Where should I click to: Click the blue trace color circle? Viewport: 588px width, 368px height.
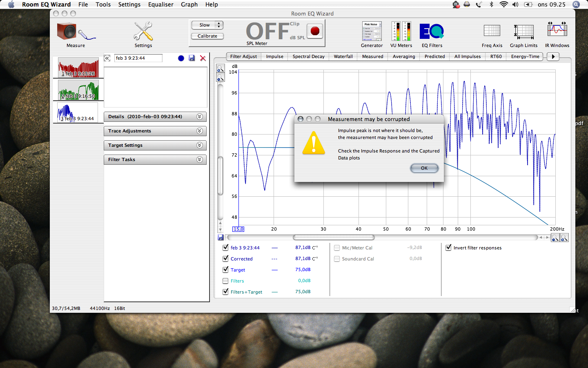tap(181, 58)
